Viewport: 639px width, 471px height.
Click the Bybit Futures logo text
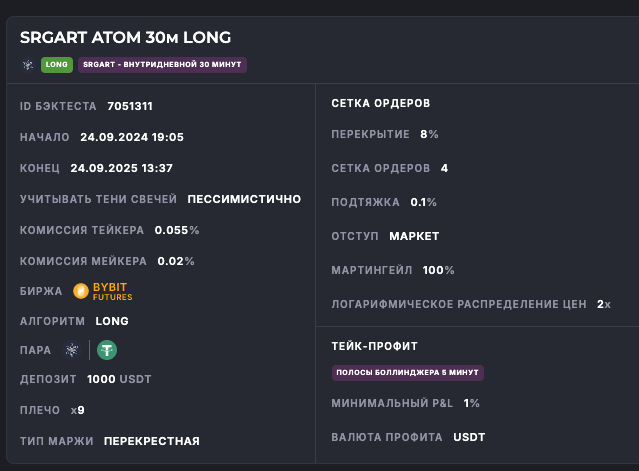(x=112, y=291)
